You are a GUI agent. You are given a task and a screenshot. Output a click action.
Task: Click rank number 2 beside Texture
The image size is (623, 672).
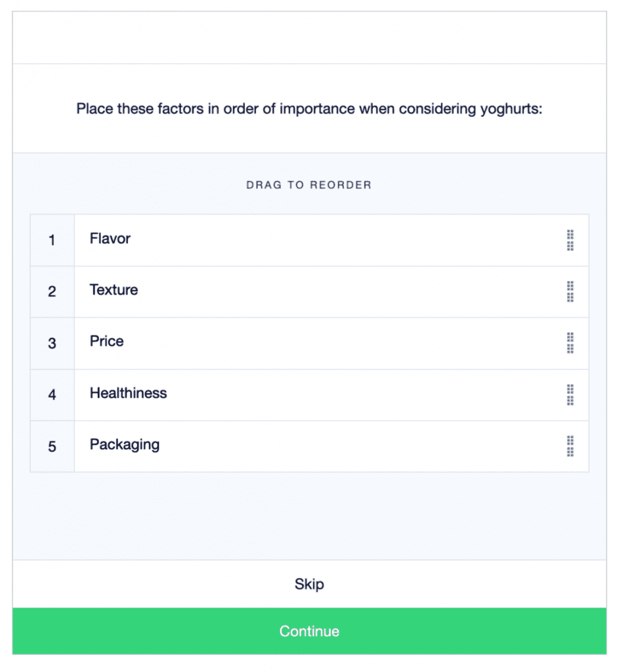52,291
